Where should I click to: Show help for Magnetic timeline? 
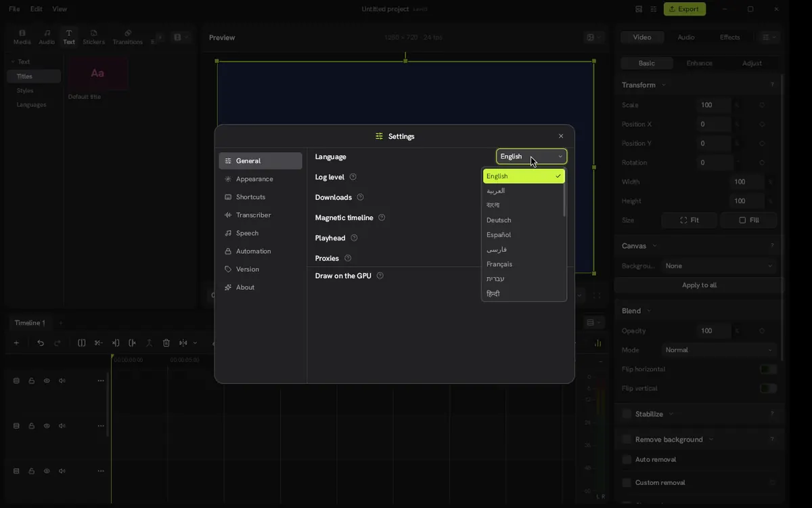click(x=382, y=217)
